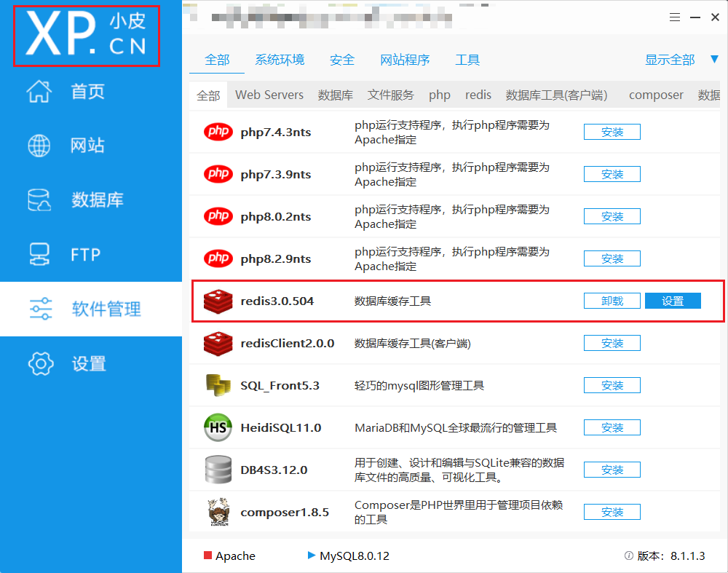Click the SQL_Front5.3 gold icon

click(218, 385)
